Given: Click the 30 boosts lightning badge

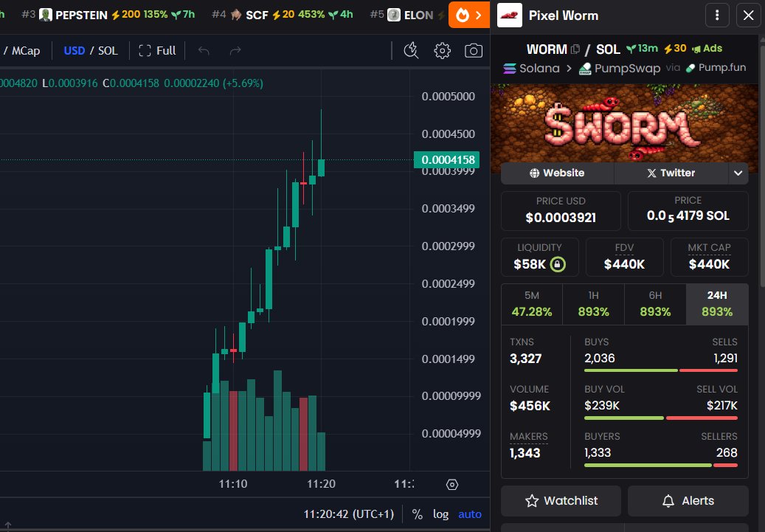Looking at the screenshot, I should point(675,48).
